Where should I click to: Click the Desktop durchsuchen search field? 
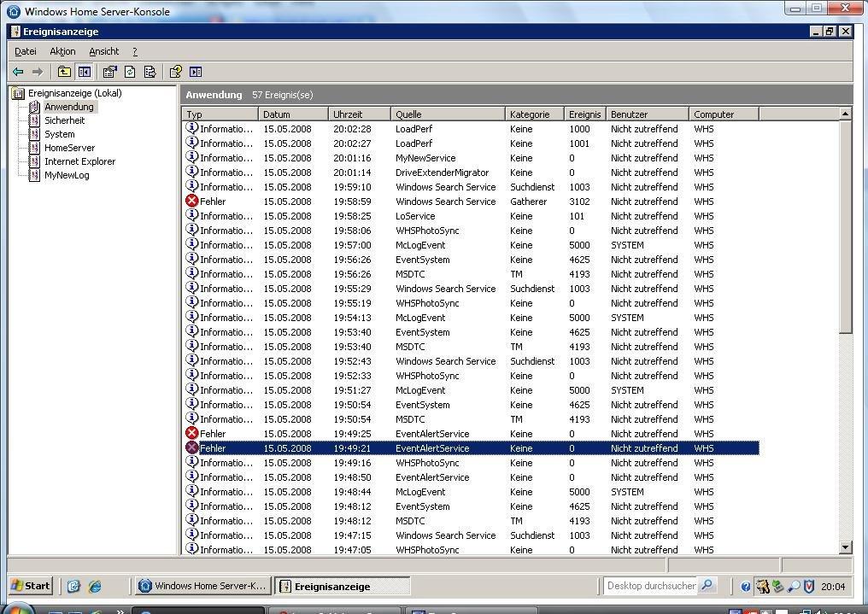tap(651, 585)
